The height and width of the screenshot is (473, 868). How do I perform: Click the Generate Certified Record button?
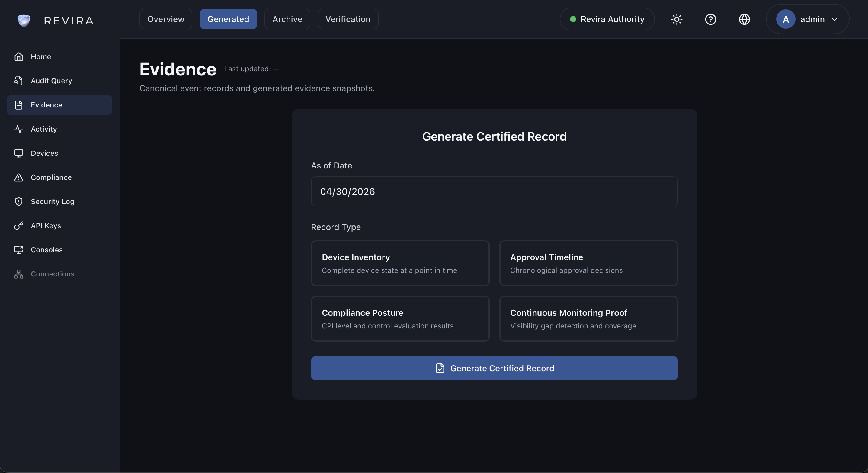(x=494, y=368)
